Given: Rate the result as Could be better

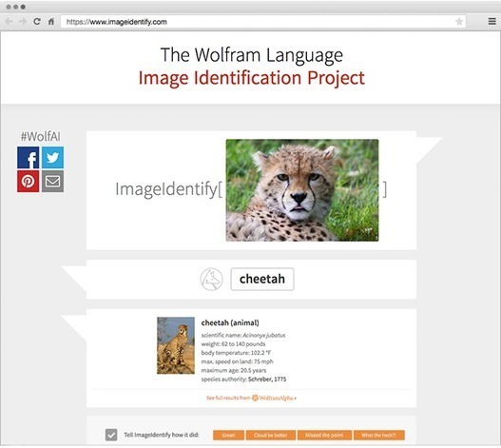Looking at the screenshot, I should tap(271, 435).
